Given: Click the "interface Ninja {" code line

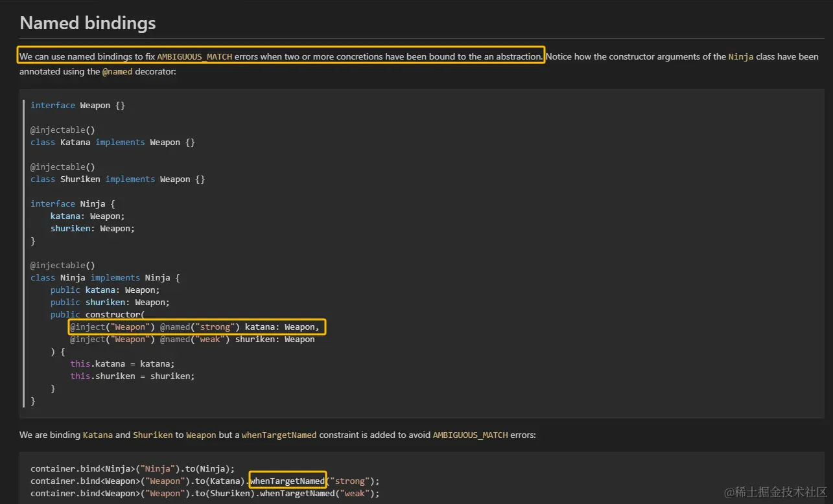Looking at the screenshot, I should [x=73, y=203].
